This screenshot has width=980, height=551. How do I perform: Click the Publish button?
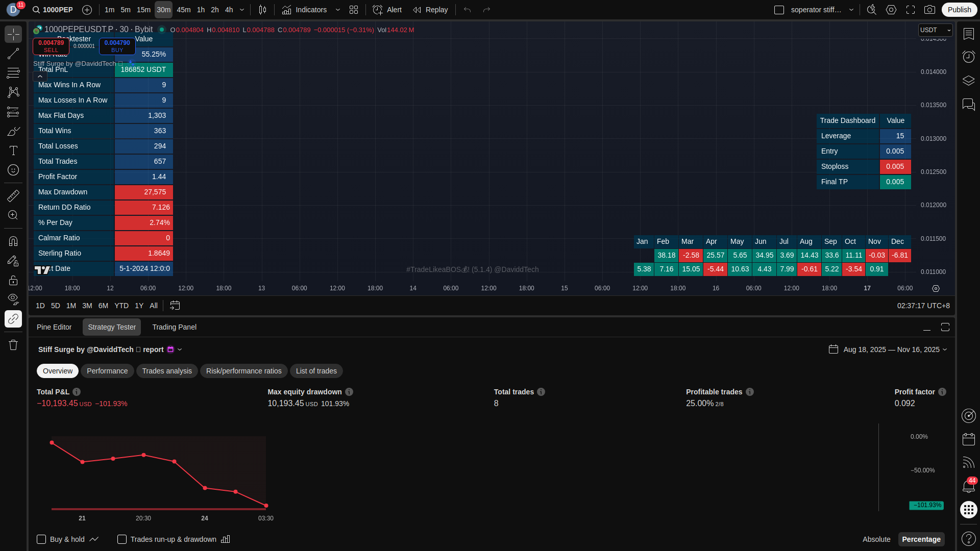tap(959, 10)
